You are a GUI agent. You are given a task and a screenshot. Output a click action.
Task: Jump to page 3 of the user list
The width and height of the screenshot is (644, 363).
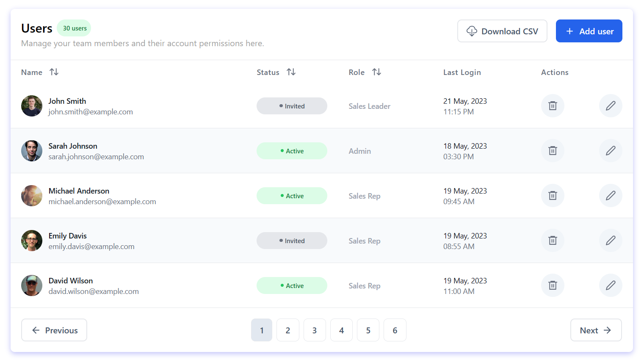coord(315,330)
